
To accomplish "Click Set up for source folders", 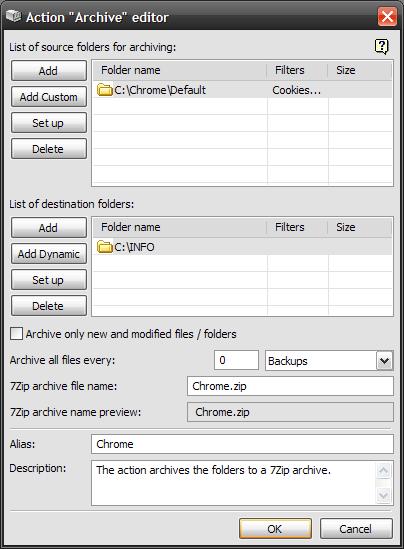I will coord(49,123).
